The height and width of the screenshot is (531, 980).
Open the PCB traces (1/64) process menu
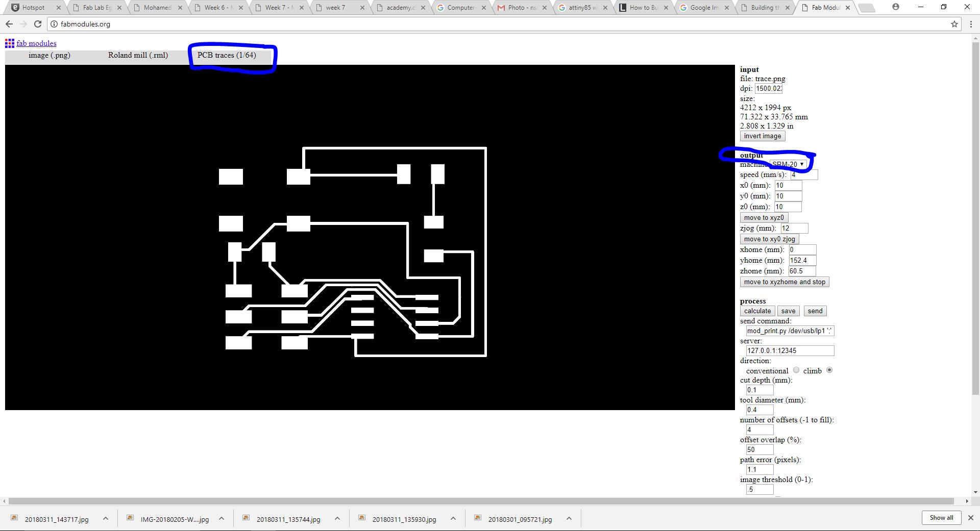tap(227, 56)
